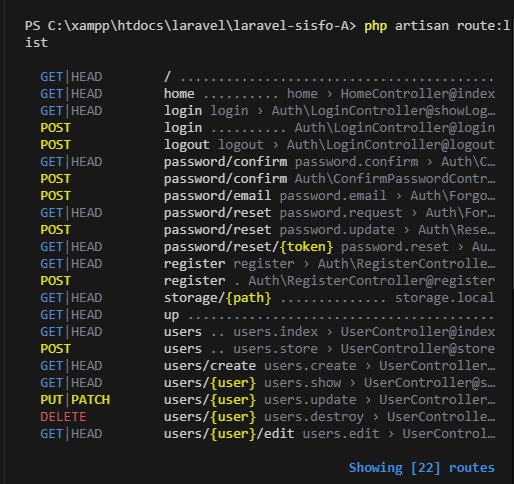Click the wrapped 'ist' text on second line

(x=36, y=43)
